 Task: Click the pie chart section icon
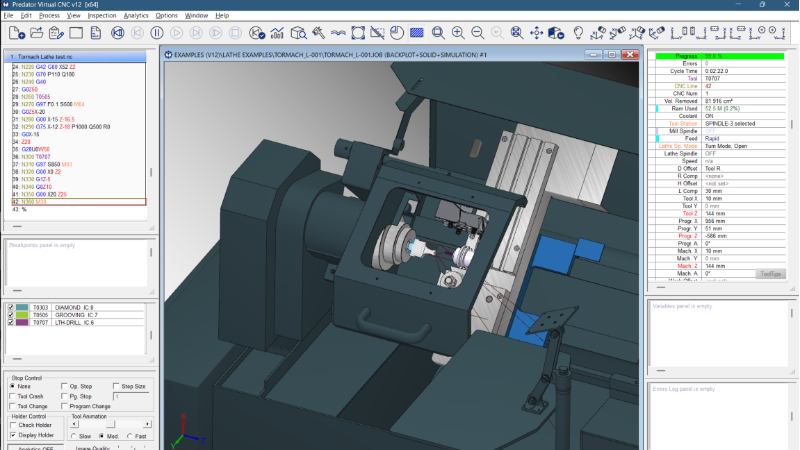(397, 33)
